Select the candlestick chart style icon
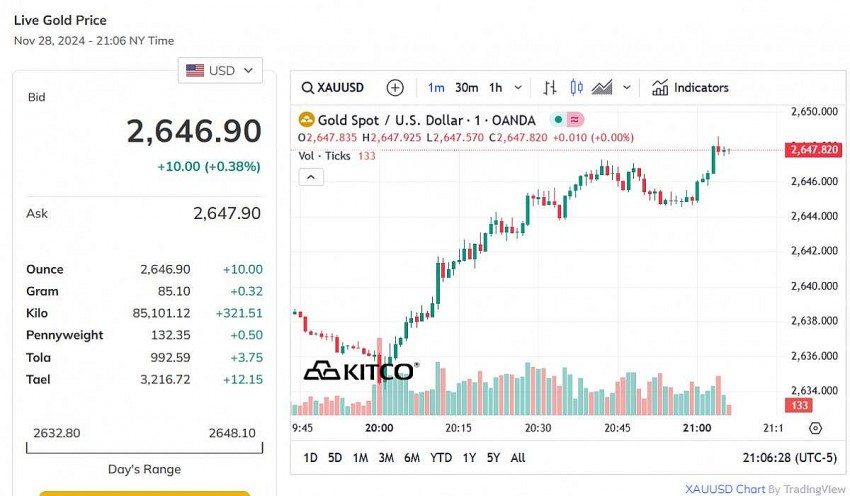Image resolution: width=850 pixels, height=496 pixels. pos(576,88)
